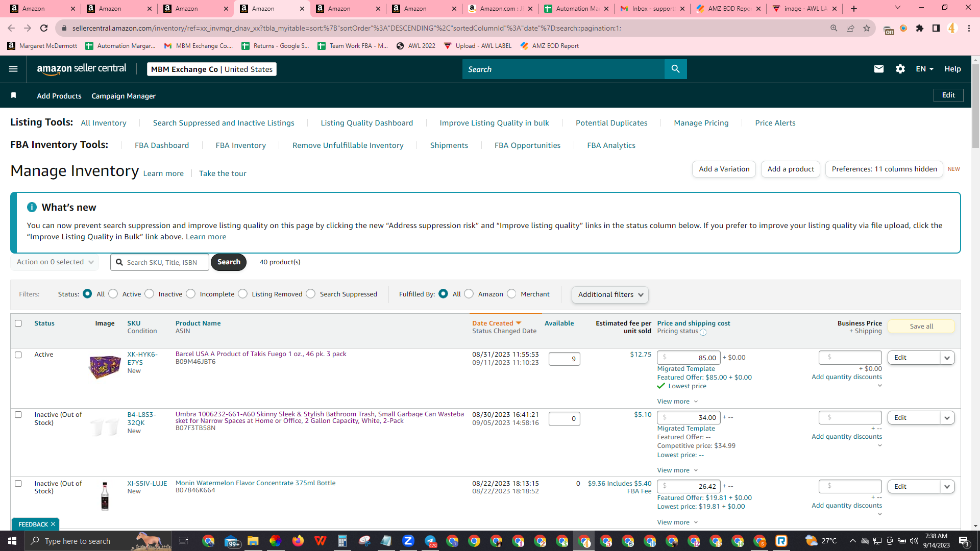Click the amazon seller central logo
The height and width of the screenshot is (551, 980).
[82, 69]
